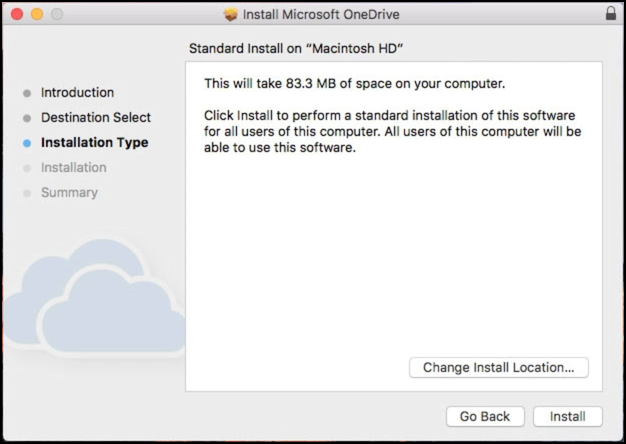Minimize the installer with yellow button
626x444 pixels.
[37, 14]
